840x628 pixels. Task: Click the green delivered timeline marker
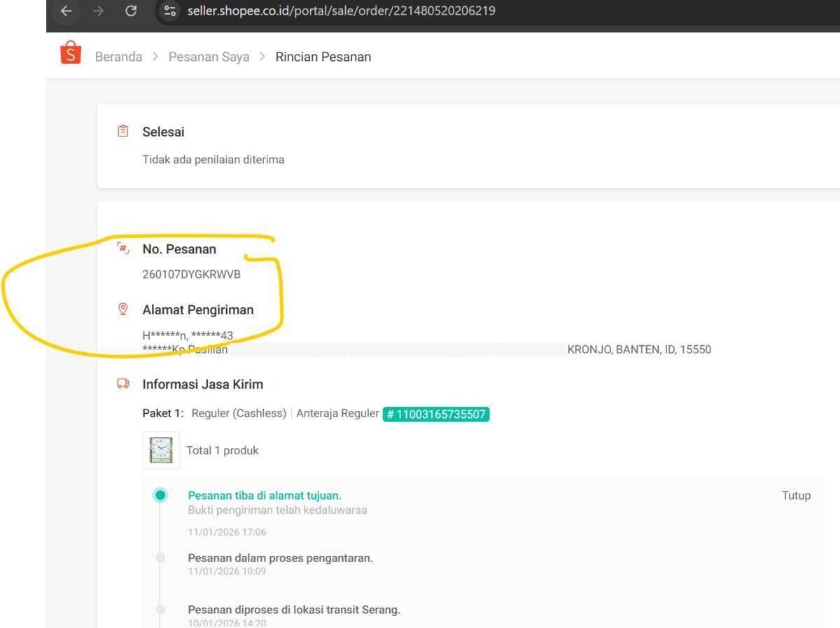pyautogui.click(x=161, y=496)
